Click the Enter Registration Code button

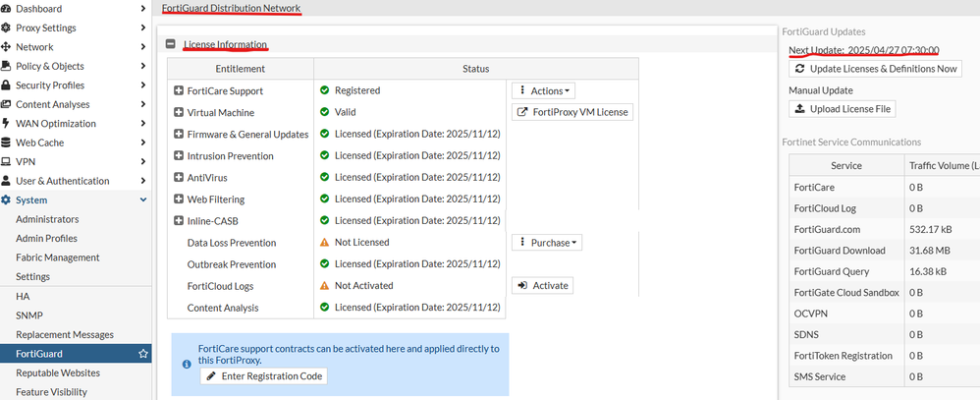(x=263, y=376)
